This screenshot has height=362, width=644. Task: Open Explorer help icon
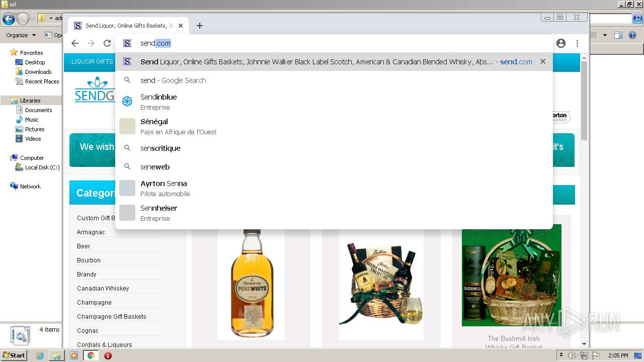click(633, 35)
